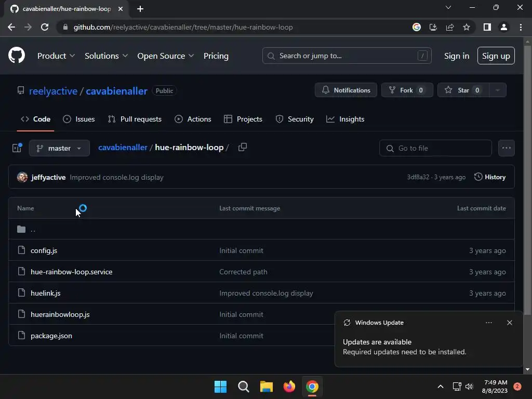
Task: Open the Pull requests tab
Action: (135, 119)
